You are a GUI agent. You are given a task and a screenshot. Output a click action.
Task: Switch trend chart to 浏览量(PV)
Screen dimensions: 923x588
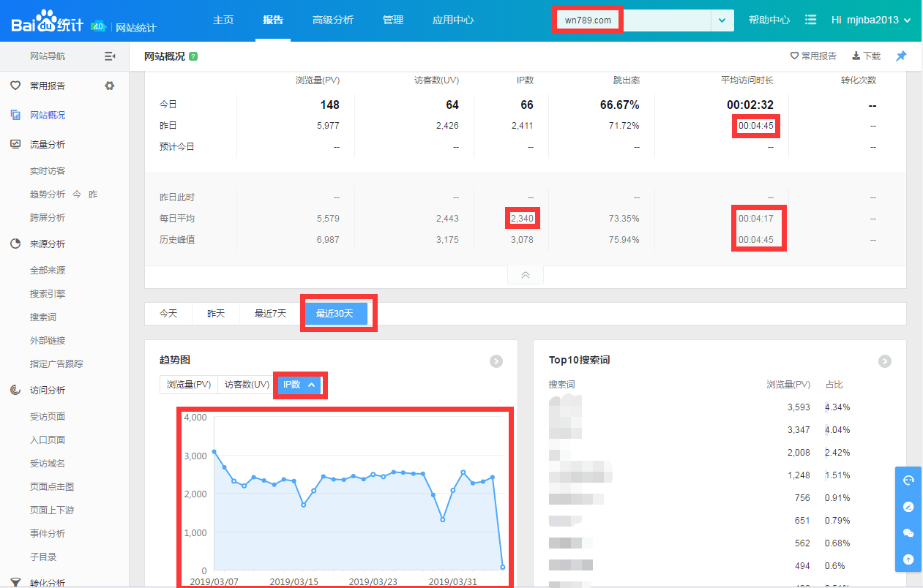pyautogui.click(x=189, y=385)
